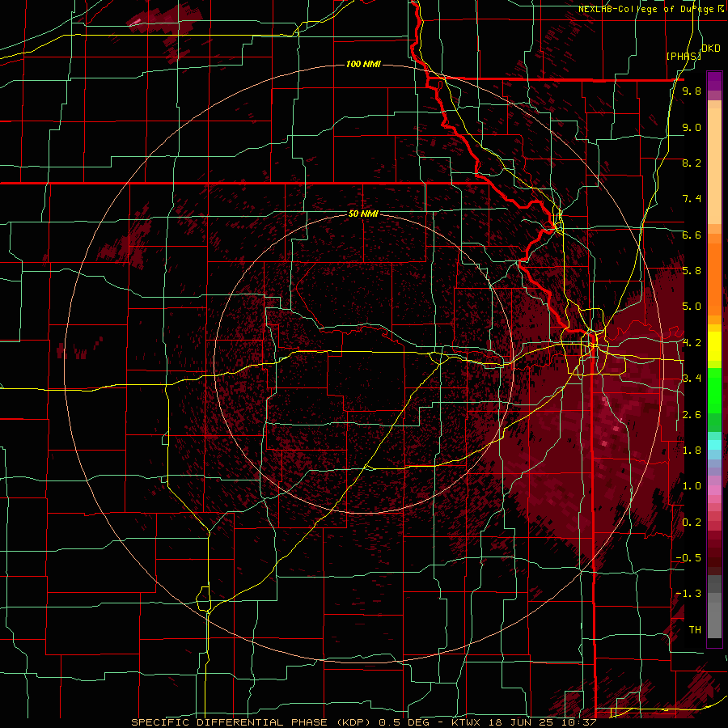The height and width of the screenshot is (728, 728).
Task: Click the 3.4 scale value
Action: coord(692,379)
